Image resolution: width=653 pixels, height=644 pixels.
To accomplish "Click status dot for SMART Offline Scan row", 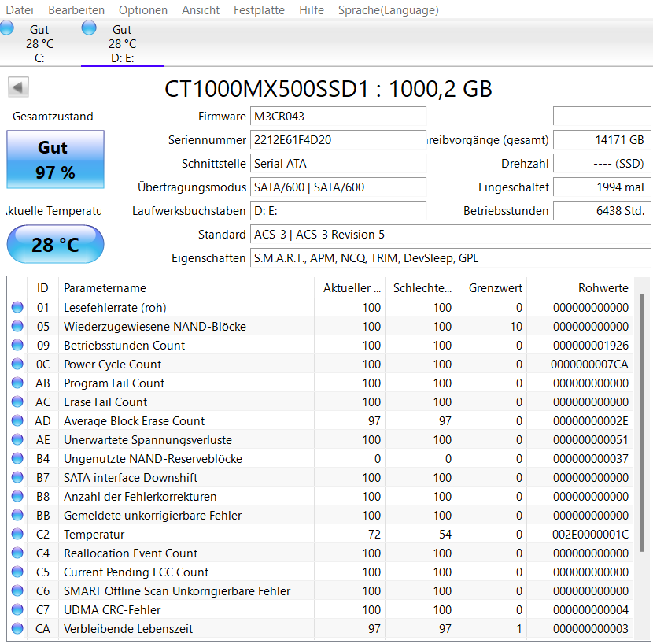I will (17, 590).
